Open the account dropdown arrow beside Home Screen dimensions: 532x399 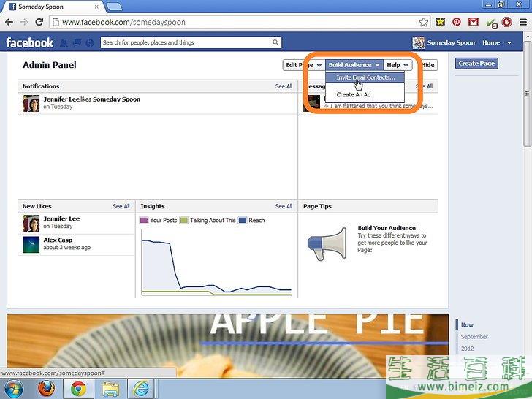[x=509, y=43]
